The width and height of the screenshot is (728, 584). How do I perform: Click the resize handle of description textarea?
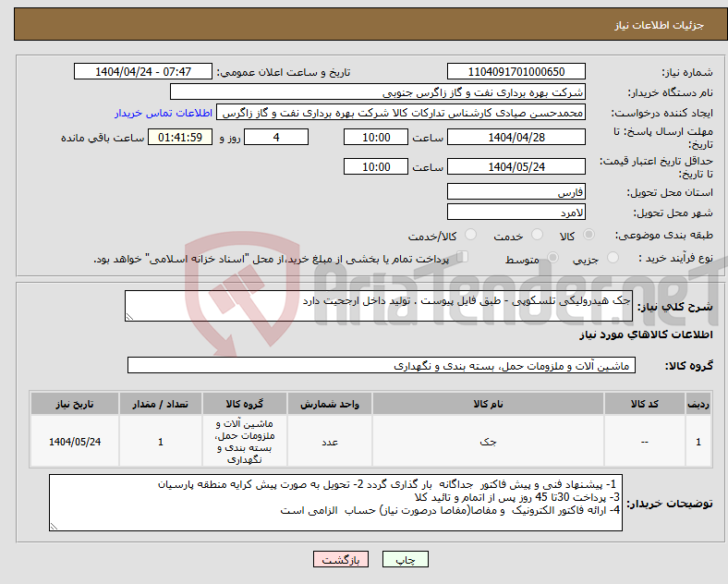tap(129, 317)
